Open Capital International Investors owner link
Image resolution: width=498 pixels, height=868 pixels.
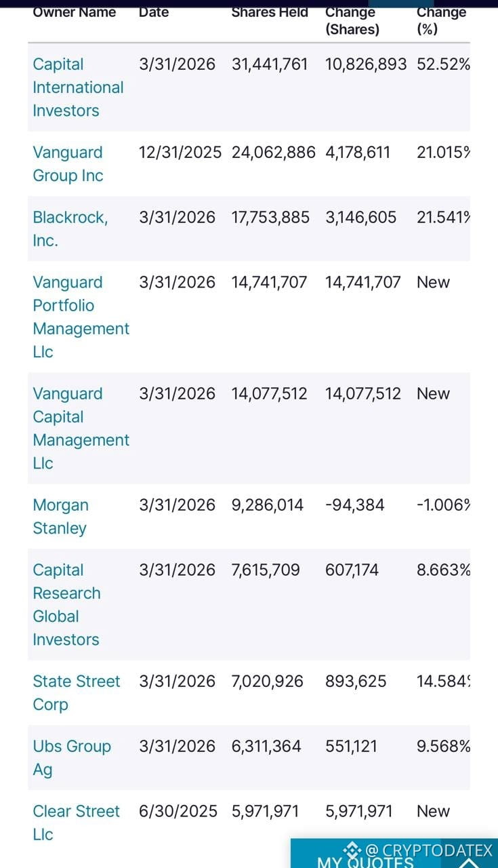pyautogui.click(x=78, y=87)
